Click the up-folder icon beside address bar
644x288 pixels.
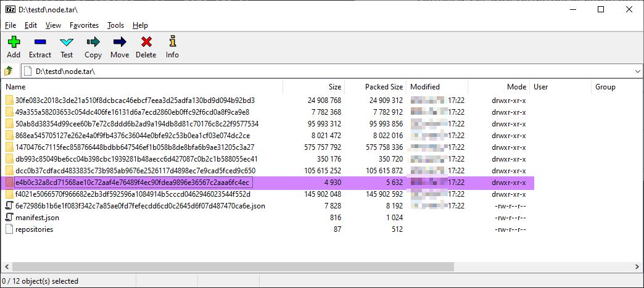9,71
